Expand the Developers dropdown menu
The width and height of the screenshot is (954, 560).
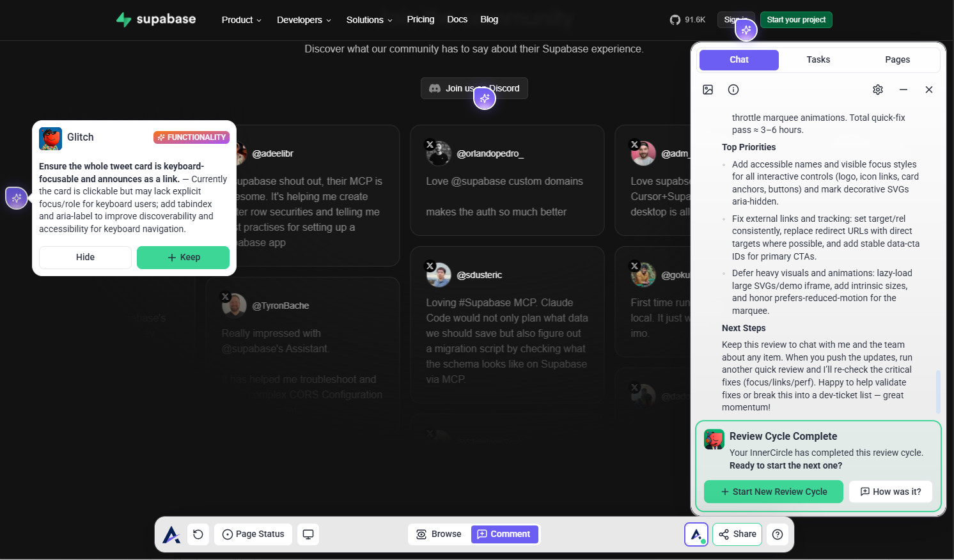pos(304,20)
